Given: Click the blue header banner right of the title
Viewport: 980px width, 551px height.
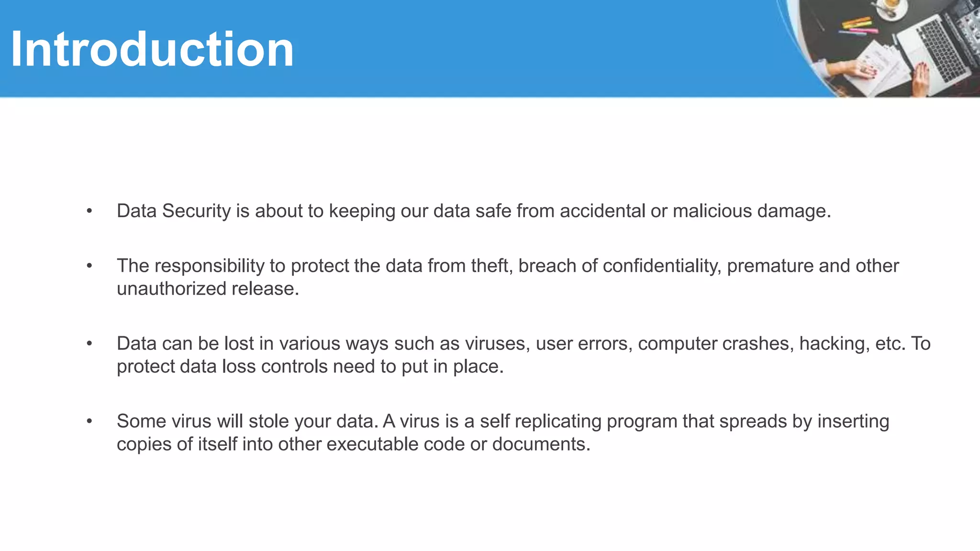Looking at the screenshot, I should (526, 48).
